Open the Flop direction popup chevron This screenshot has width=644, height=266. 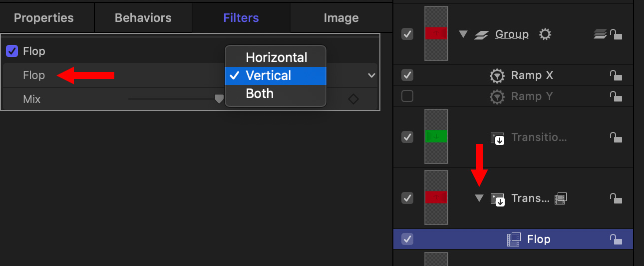(371, 75)
